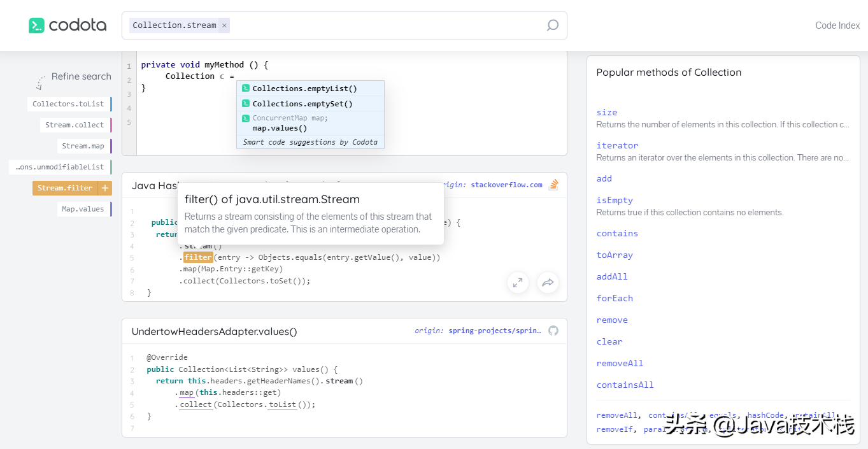The image size is (868, 449).
Task: Choose the map.values() suggestion
Action: [x=280, y=128]
